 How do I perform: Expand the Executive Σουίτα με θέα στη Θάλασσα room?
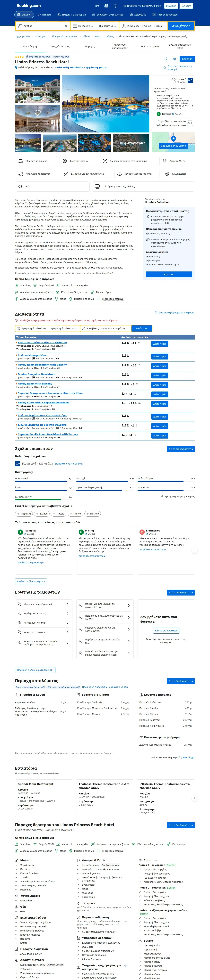tap(42, 342)
